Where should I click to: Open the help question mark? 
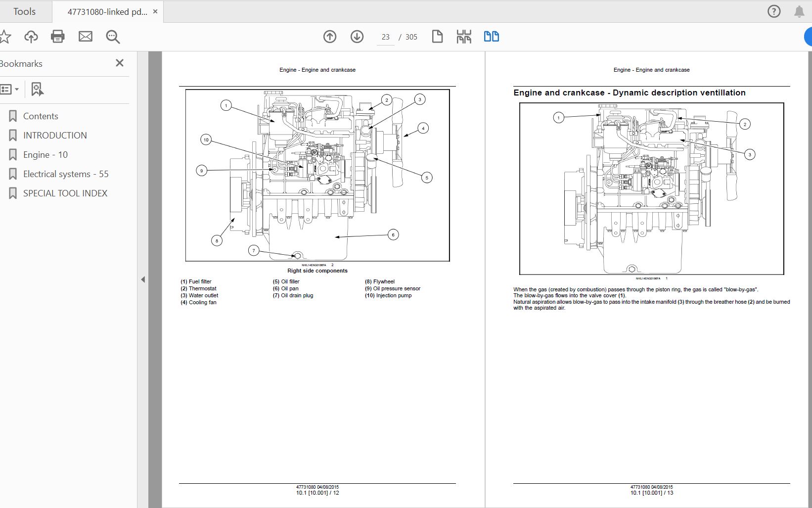click(774, 11)
